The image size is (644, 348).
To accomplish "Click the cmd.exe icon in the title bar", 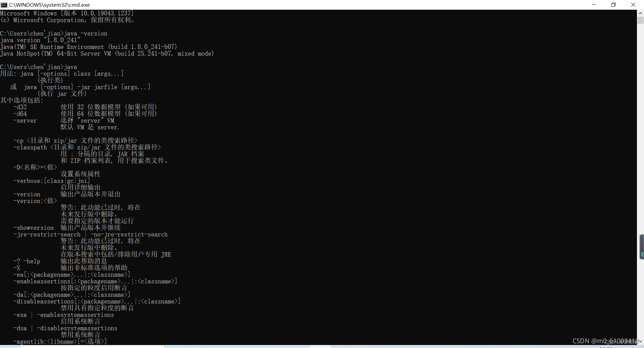I will point(4,5).
